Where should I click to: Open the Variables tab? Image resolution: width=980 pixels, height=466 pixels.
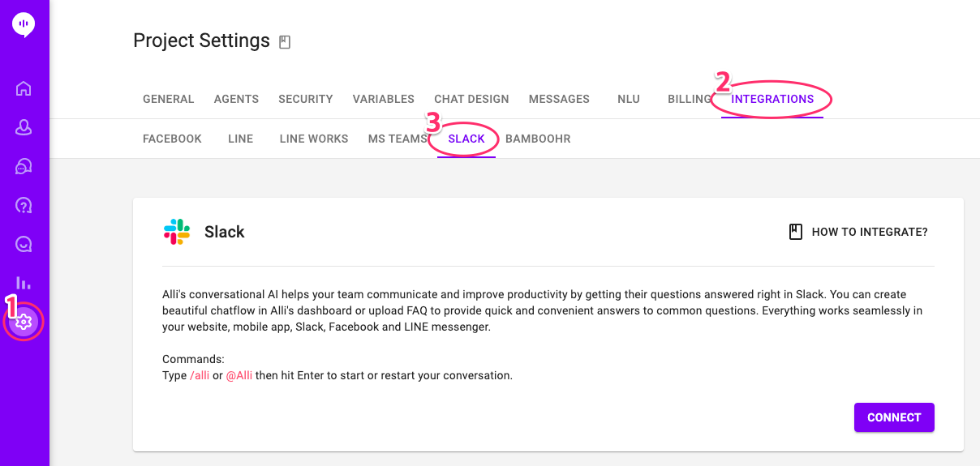384,99
